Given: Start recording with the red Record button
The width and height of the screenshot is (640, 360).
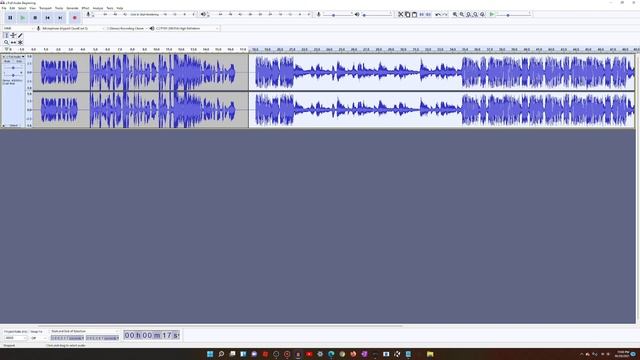Looking at the screenshot, I should click(74, 18).
